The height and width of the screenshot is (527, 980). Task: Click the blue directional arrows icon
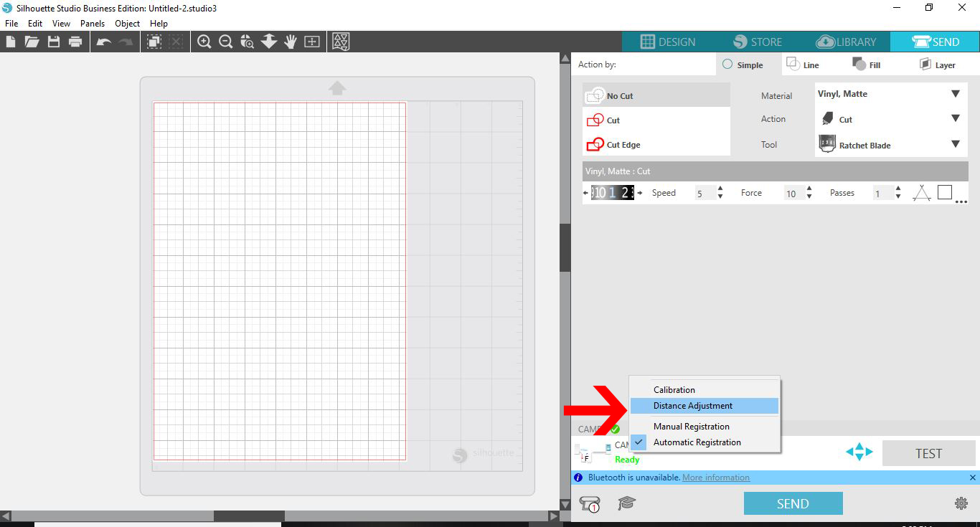pyautogui.click(x=859, y=452)
